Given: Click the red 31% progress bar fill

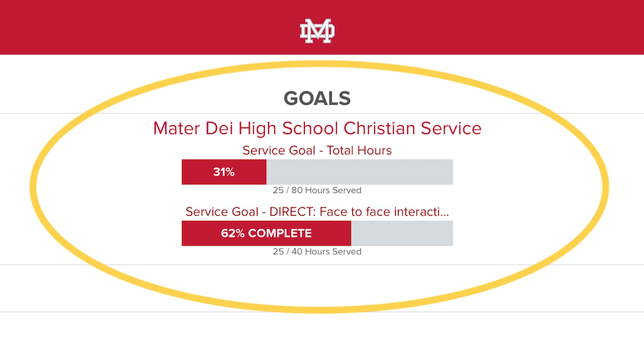Looking at the screenshot, I should click(224, 172).
